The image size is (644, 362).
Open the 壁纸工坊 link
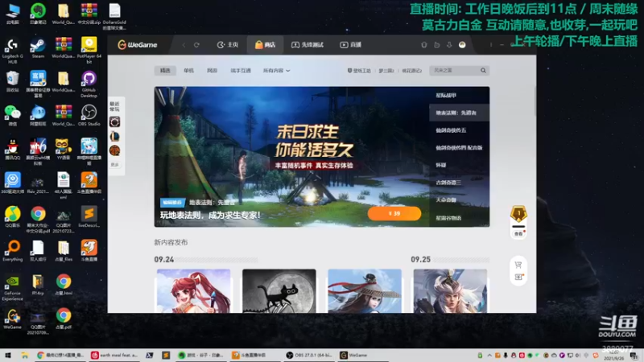pos(359,71)
